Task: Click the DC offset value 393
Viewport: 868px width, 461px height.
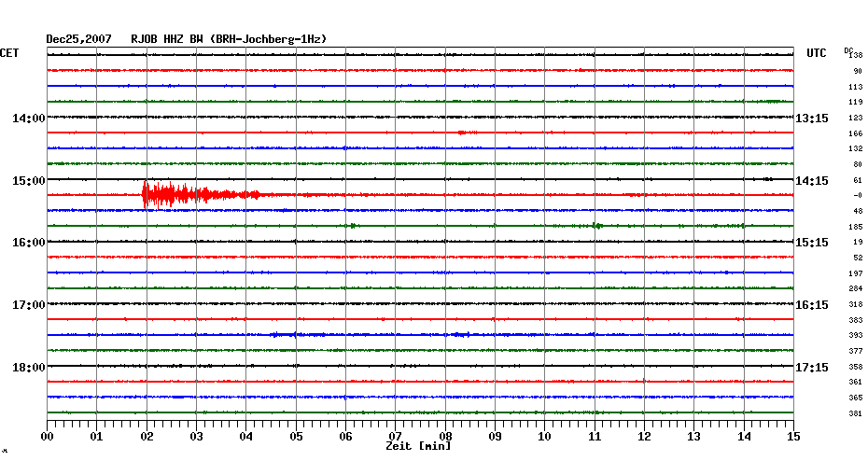Action: [856, 335]
